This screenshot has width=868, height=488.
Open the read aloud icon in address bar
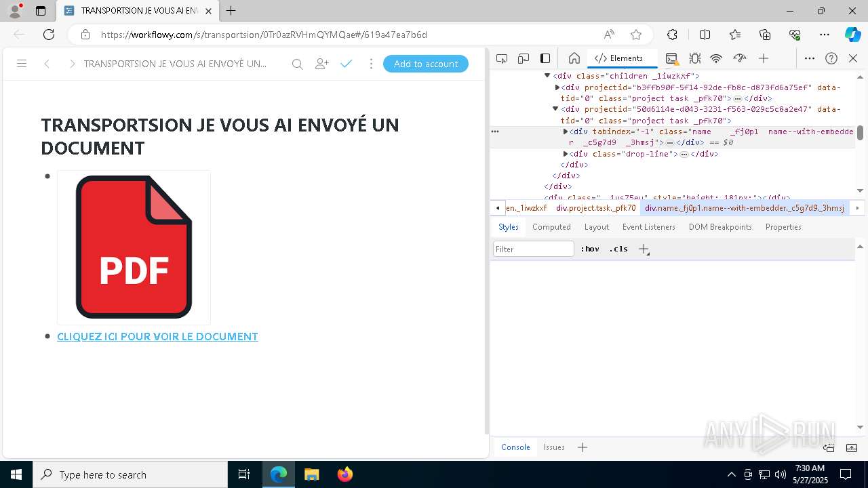point(609,35)
